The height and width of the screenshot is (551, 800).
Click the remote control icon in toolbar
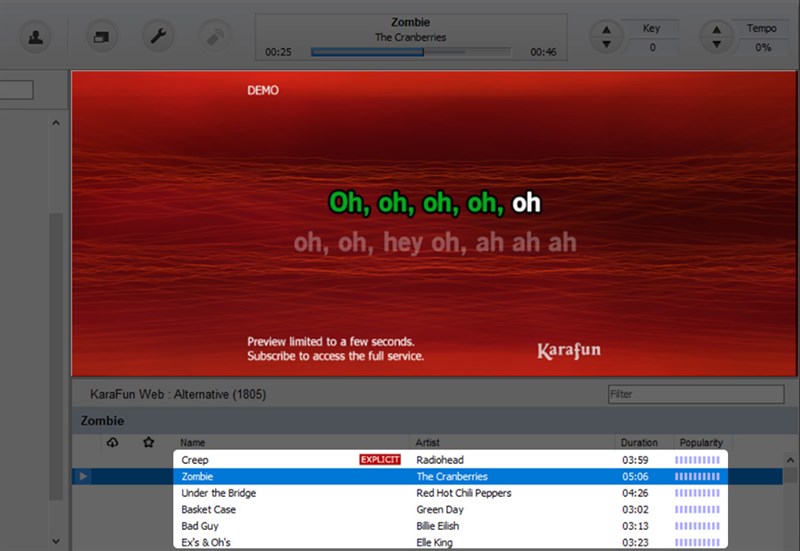215,37
